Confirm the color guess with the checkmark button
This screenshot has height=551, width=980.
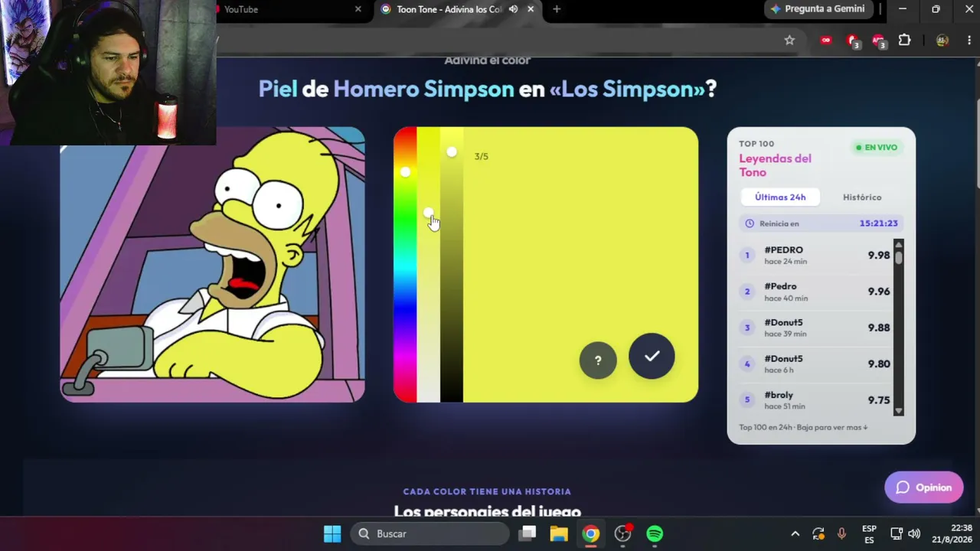click(x=652, y=357)
